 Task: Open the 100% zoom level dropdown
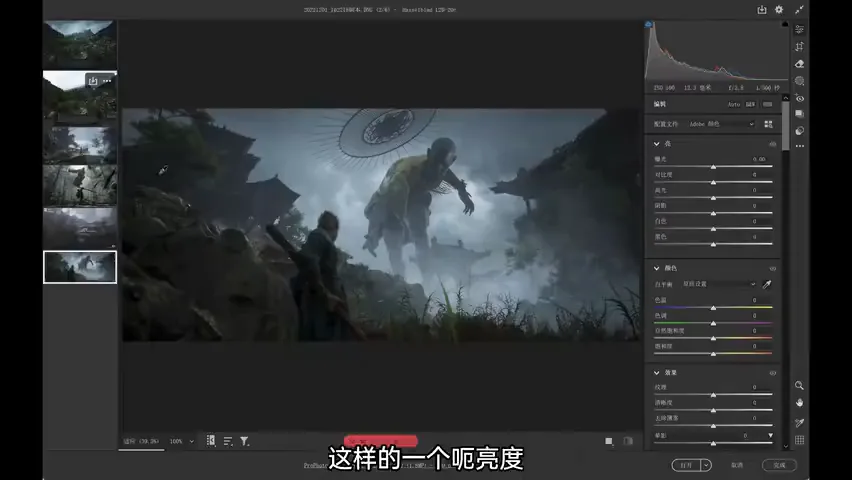click(181, 441)
